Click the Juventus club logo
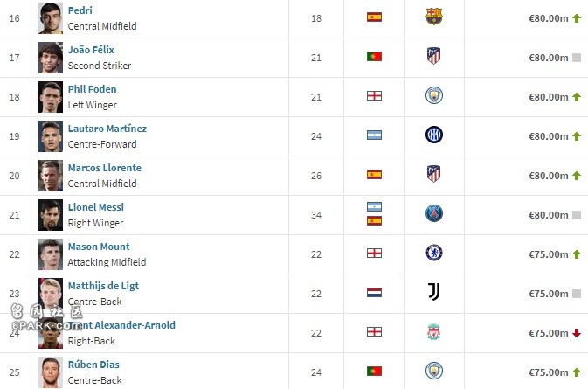This screenshot has width=588, height=389. 434,292
